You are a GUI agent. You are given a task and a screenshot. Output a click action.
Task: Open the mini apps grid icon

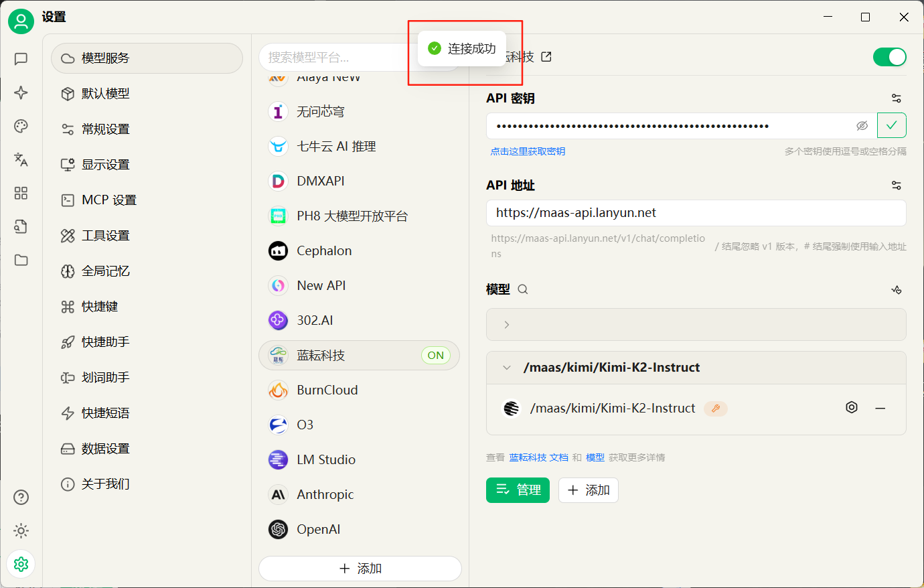click(x=21, y=193)
